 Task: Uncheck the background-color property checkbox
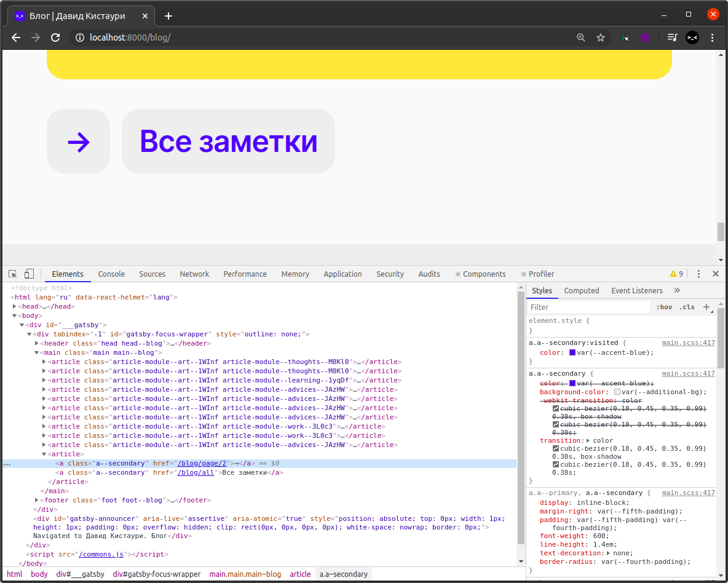617,392
